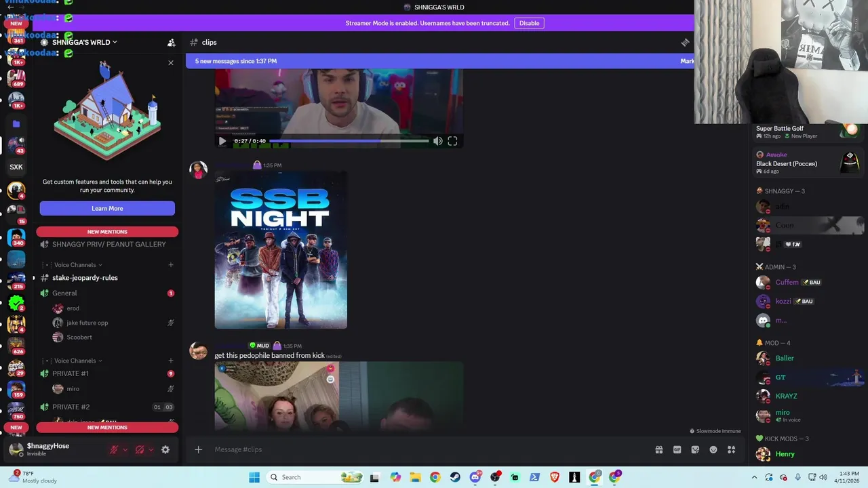Jump to the upper NEW MENTIONS banner
The image size is (868, 488).
[x=107, y=232]
